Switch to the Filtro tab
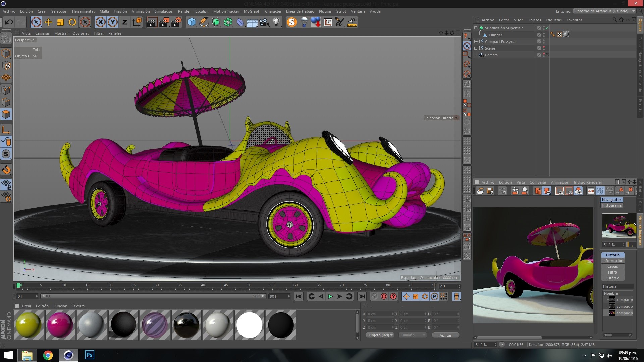This screenshot has width=644, height=362. coord(612,272)
